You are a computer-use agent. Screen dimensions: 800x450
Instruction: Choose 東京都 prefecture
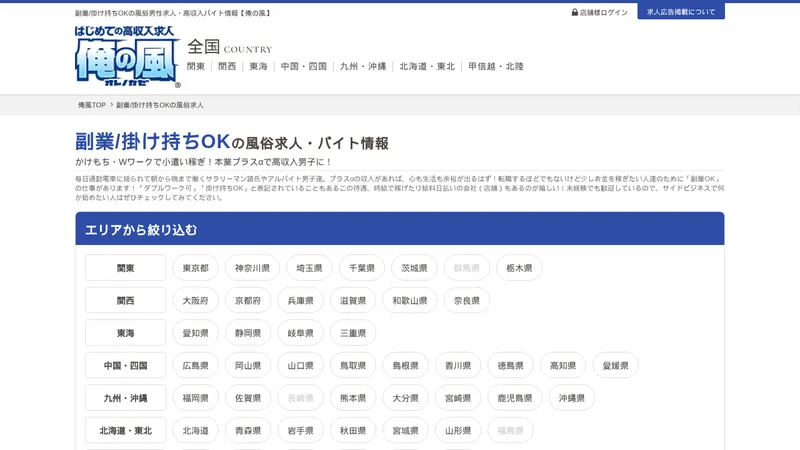[x=195, y=268]
